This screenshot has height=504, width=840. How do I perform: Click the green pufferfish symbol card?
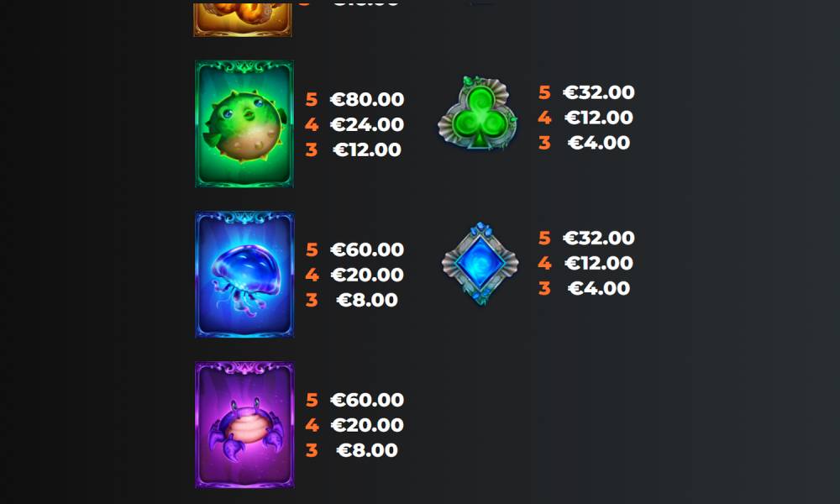tap(244, 123)
